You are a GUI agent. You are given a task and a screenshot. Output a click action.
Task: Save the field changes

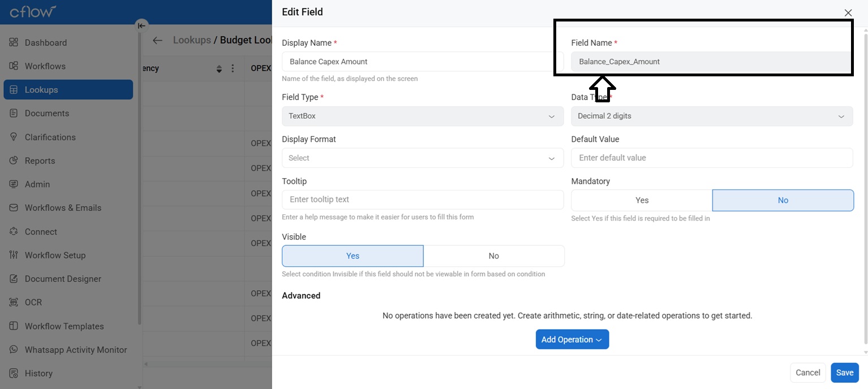coord(844,373)
